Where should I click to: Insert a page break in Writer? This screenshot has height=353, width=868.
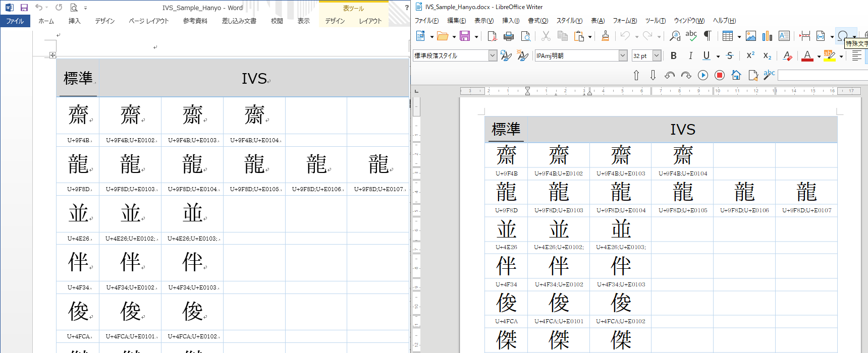(805, 36)
